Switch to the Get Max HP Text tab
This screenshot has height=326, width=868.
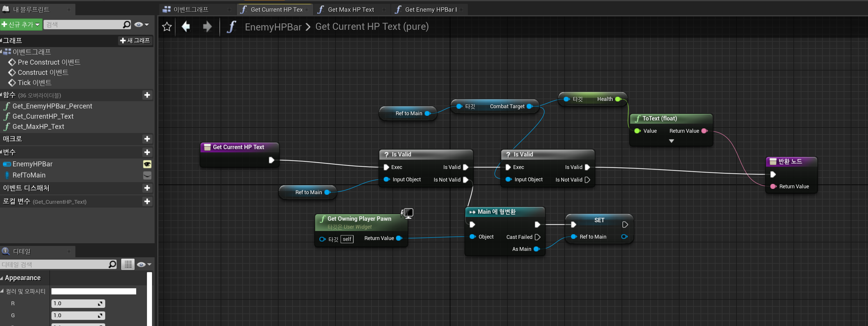[350, 9]
